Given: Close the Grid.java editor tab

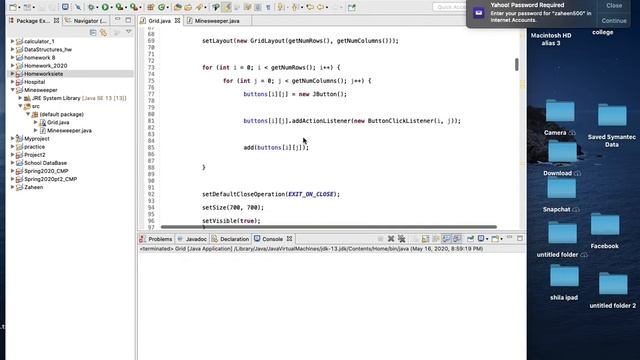Looking at the screenshot, I should [177, 20].
